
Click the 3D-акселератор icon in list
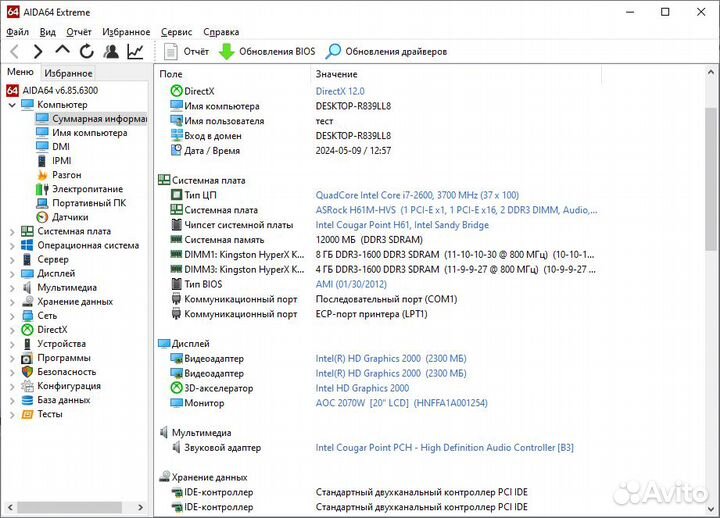tap(176, 388)
